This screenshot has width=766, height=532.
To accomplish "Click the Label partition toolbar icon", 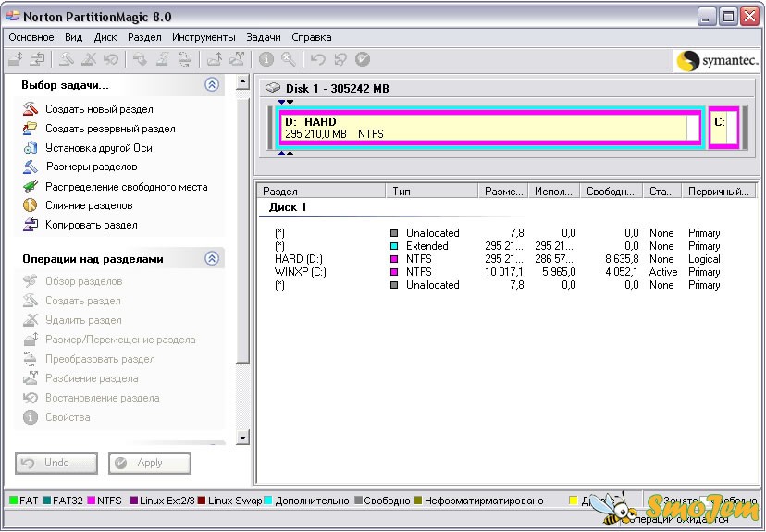I will tap(140, 59).
